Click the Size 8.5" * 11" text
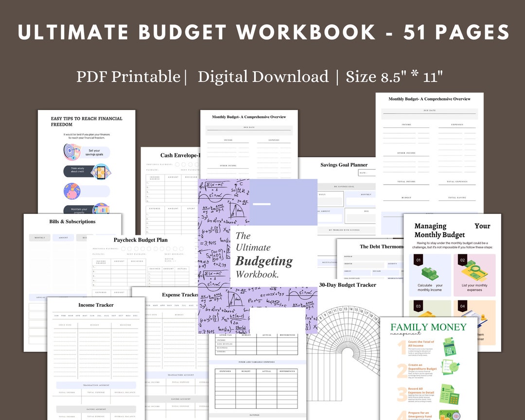The width and height of the screenshot is (525, 420). (394, 77)
